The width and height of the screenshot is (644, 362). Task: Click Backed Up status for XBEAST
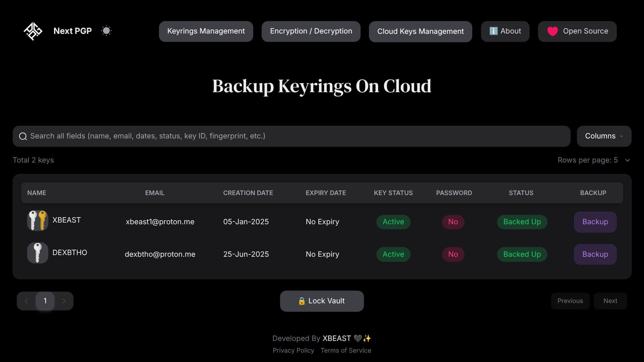point(522,222)
